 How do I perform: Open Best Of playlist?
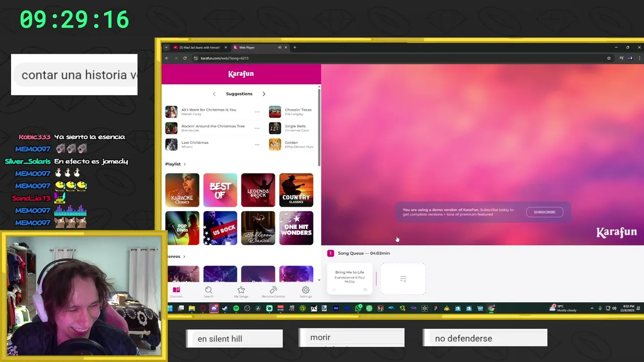[x=220, y=190]
